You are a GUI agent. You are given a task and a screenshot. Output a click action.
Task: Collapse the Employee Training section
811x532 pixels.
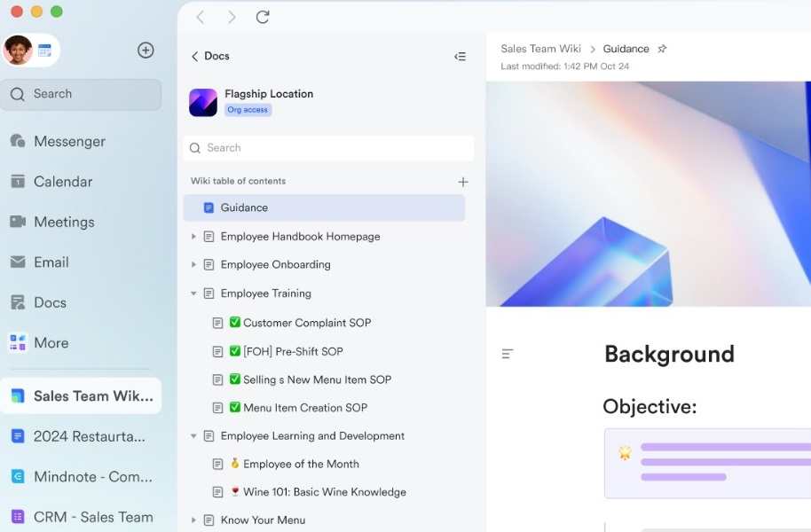tap(193, 293)
